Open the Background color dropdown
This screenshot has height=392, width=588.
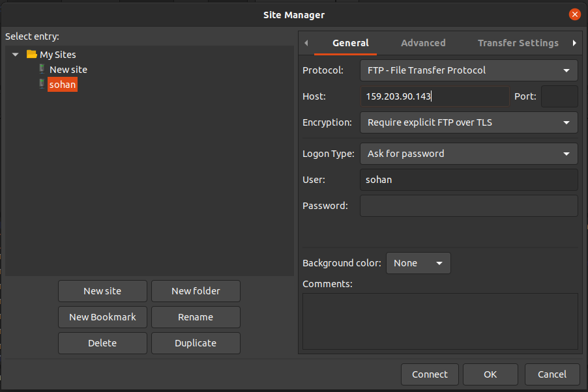(x=418, y=263)
